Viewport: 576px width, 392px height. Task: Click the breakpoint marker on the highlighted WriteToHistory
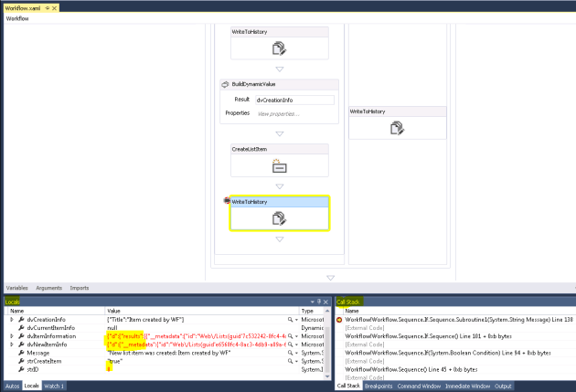(227, 200)
